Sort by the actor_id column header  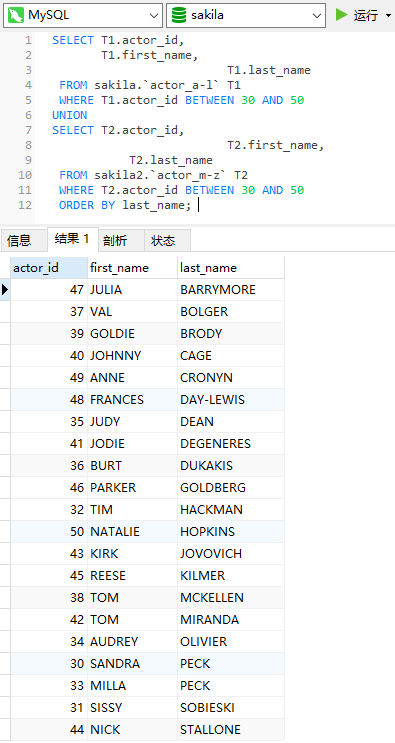pyautogui.click(x=49, y=268)
